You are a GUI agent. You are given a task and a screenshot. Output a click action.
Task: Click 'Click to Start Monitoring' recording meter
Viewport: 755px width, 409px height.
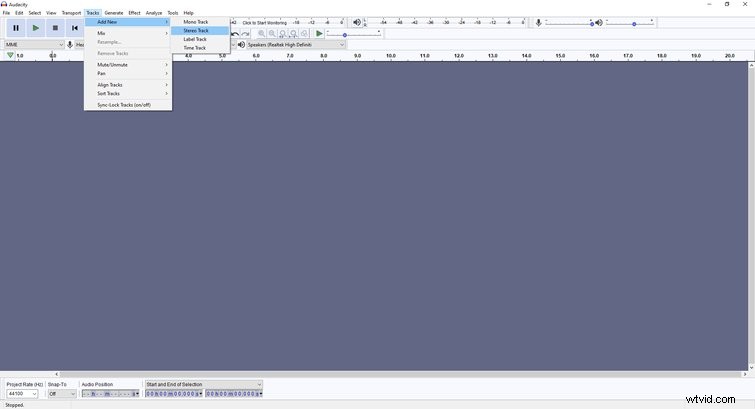pyautogui.click(x=264, y=23)
